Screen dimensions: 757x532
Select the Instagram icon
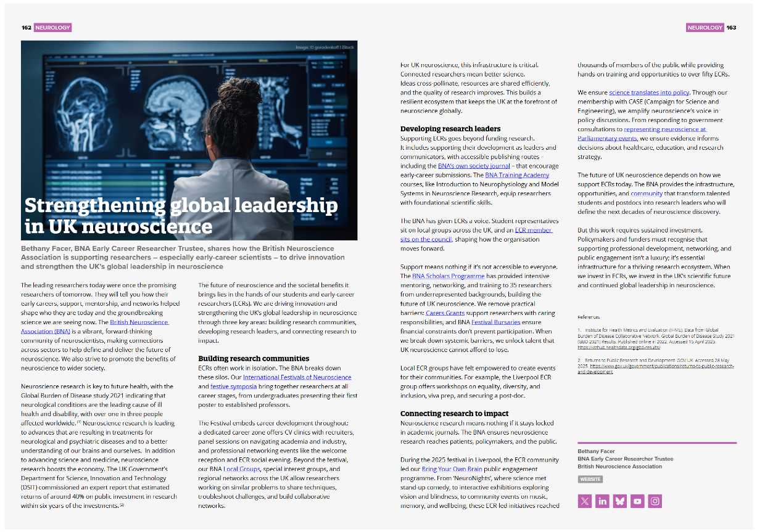click(x=655, y=501)
